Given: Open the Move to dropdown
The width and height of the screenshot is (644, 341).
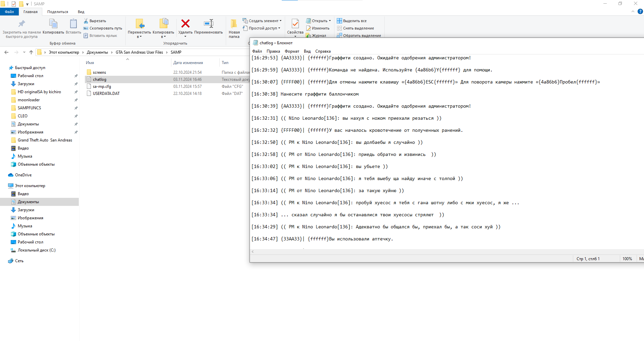Looking at the screenshot, I should coord(139,36).
